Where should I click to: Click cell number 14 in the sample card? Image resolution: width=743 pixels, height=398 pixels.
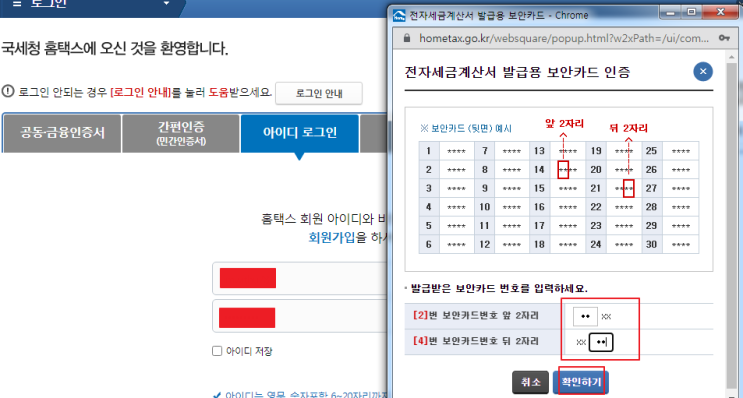tap(539, 170)
